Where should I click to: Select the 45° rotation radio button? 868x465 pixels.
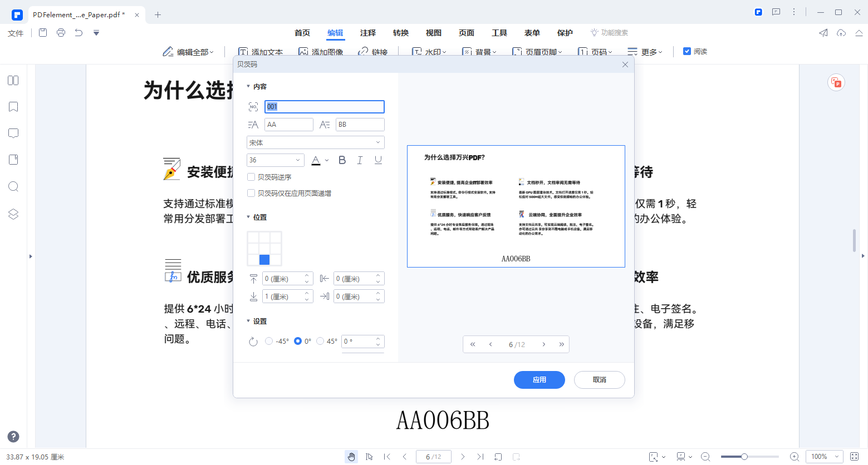[x=320, y=342]
